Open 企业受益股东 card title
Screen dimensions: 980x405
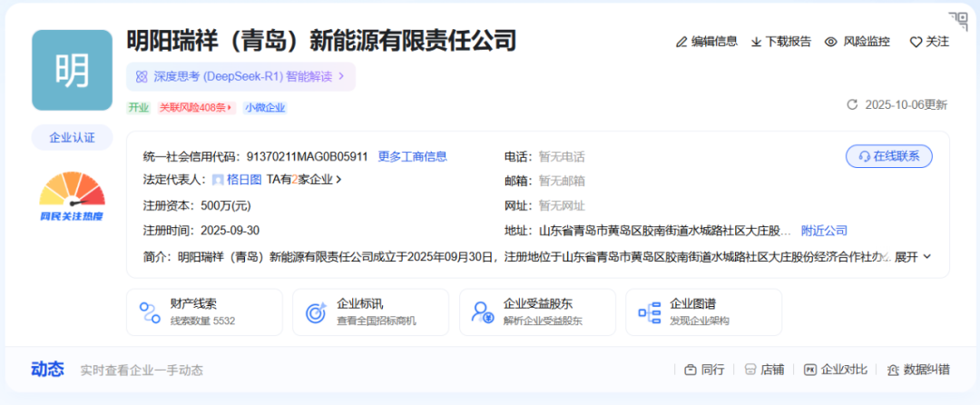pos(538,304)
